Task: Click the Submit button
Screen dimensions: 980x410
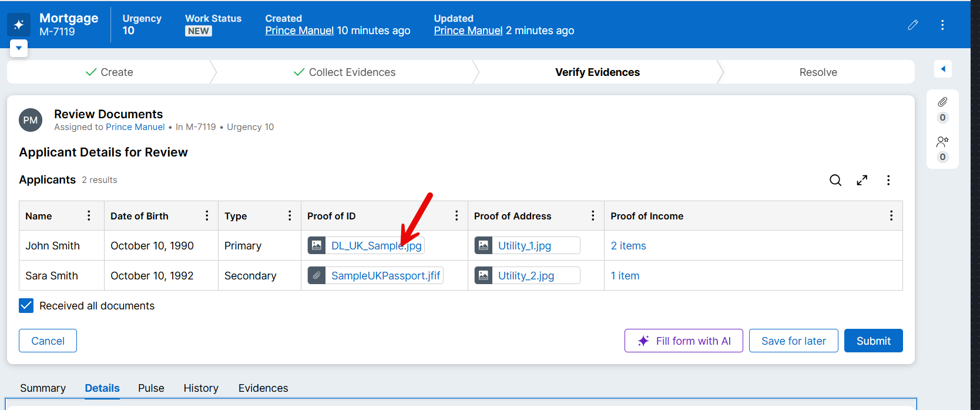Action: (873, 341)
